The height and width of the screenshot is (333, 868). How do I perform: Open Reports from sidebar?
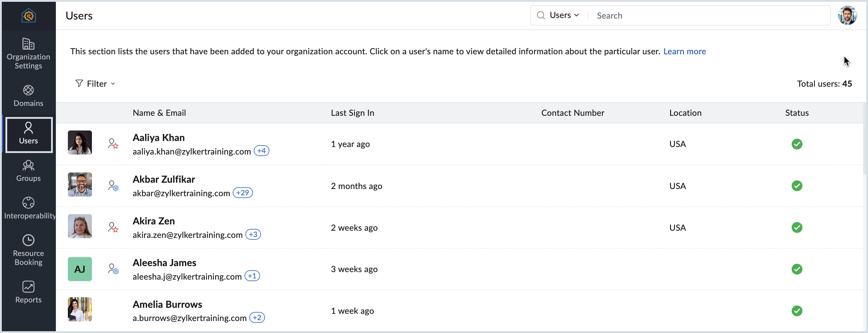point(28,292)
